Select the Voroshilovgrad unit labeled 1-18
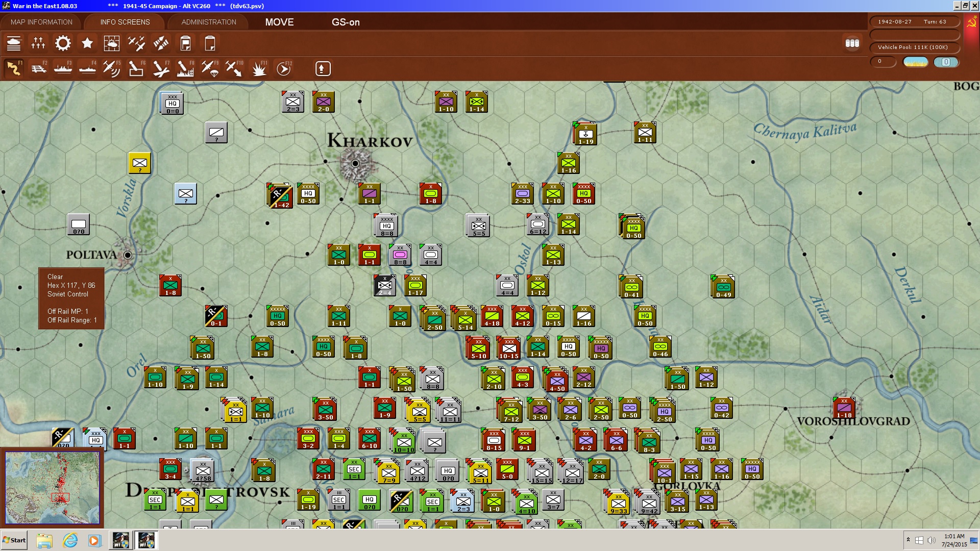Screen dimensions: 980x551 point(844,408)
